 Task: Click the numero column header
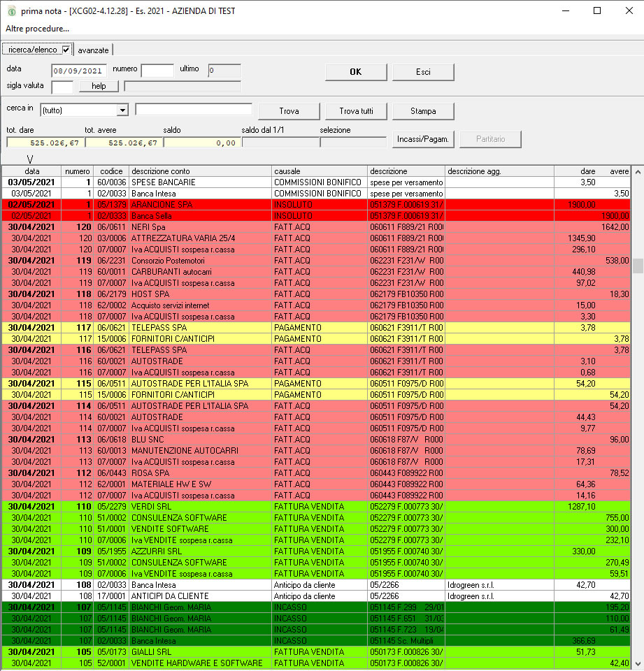[x=78, y=171]
